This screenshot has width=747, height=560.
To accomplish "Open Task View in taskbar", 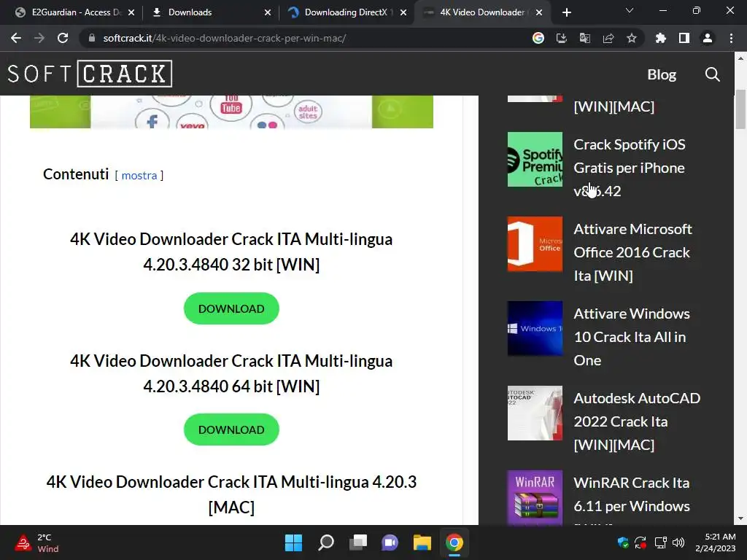I will [x=357, y=542].
